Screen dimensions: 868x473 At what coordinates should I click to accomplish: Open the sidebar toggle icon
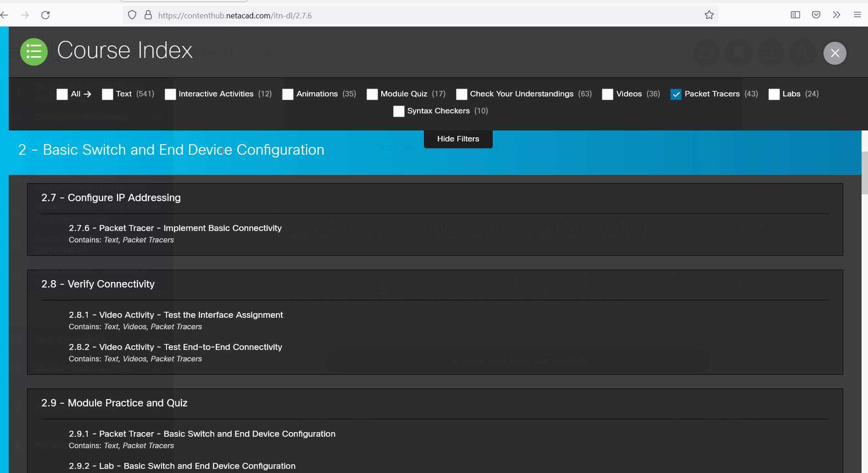click(795, 15)
